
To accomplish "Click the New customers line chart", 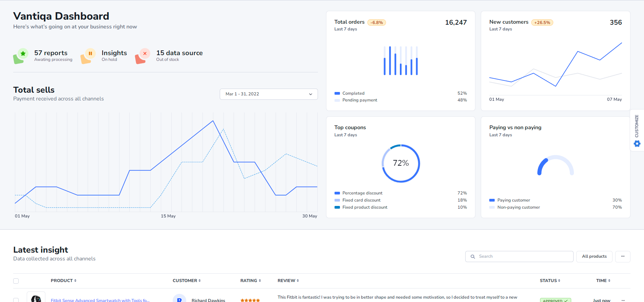I will (556, 65).
